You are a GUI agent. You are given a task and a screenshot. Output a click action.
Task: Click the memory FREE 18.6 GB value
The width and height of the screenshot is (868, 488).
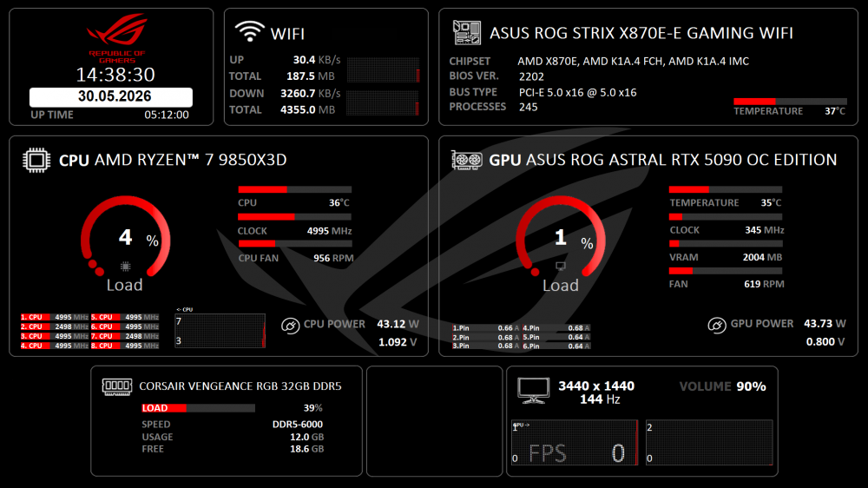[306, 449]
